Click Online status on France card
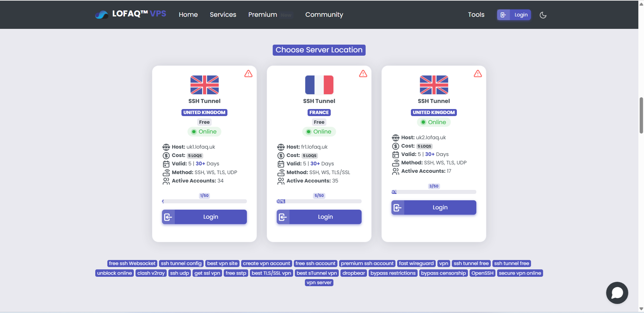644x313 pixels. click(x=319, y=132)
